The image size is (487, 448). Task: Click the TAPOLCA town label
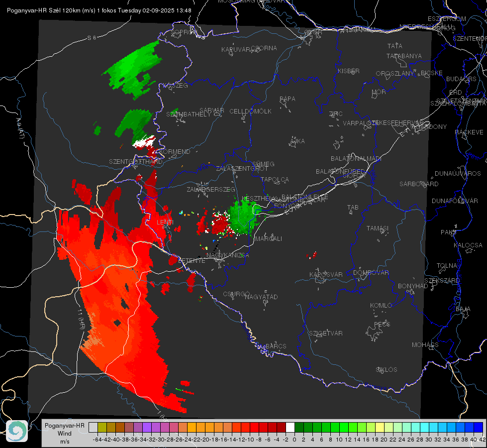(x=275, y=179)
